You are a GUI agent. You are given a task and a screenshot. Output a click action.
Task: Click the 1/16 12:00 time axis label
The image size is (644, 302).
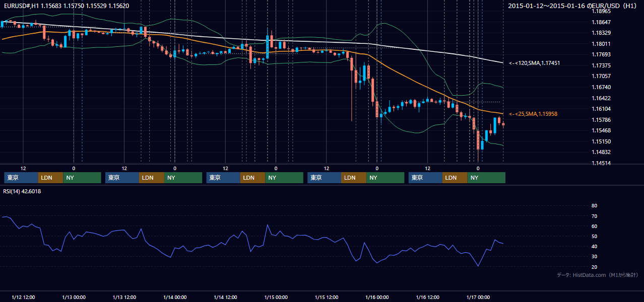point(427,297)
